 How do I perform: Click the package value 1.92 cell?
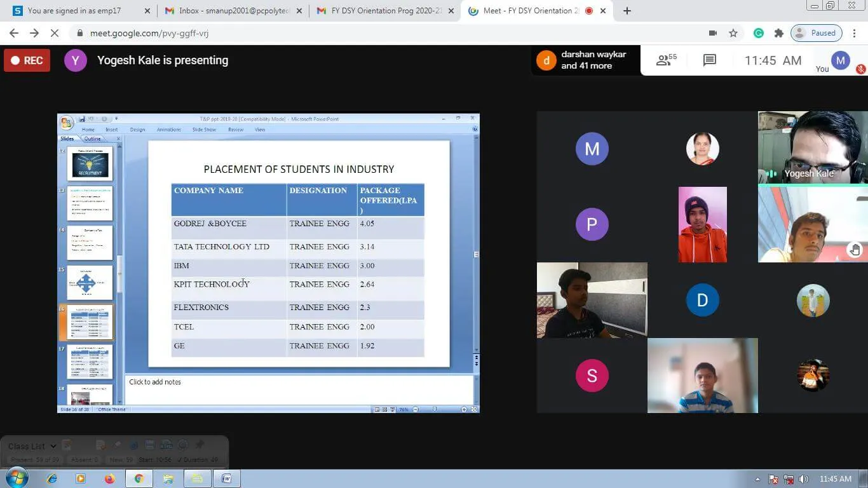pos(391,348)
